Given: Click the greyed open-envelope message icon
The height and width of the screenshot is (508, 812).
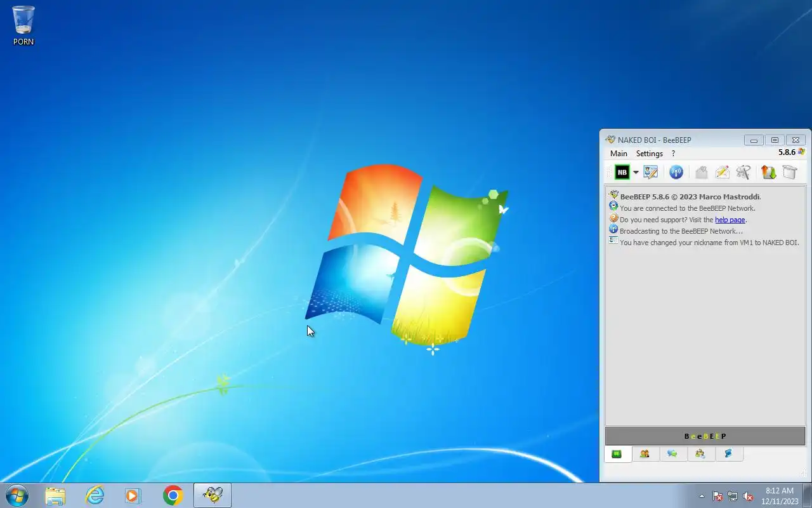Looking at the screenshot, I should pos(701,172).
